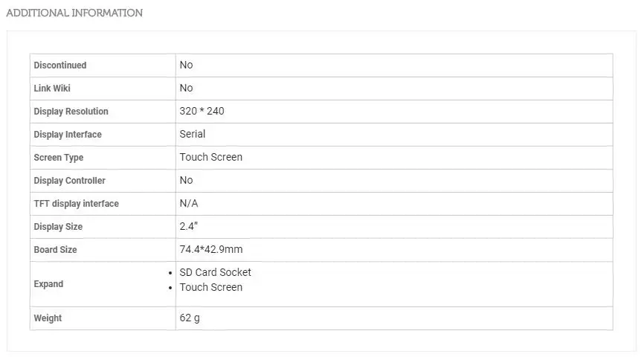Image resolution: width=644 pixels, height=357 pixels.
Task: Click the Weight row label
Action: coord(48,318)
